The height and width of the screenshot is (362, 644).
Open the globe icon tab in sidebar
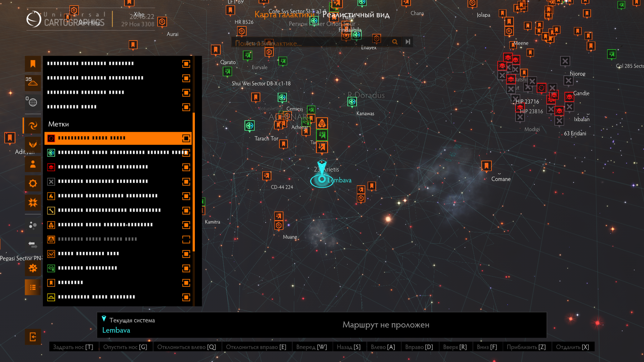tap(33, 102)
